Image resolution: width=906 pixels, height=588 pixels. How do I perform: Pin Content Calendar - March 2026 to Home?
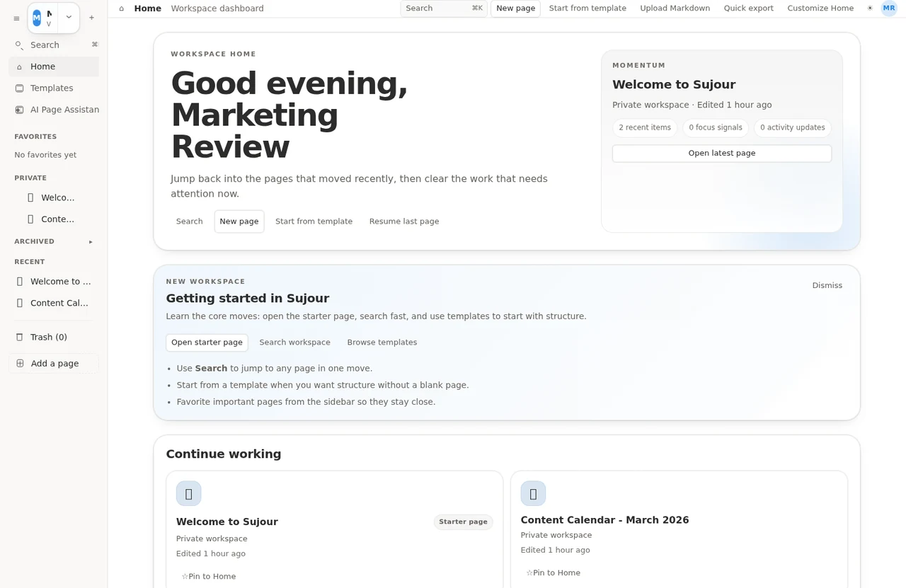(x=553, y=572)
